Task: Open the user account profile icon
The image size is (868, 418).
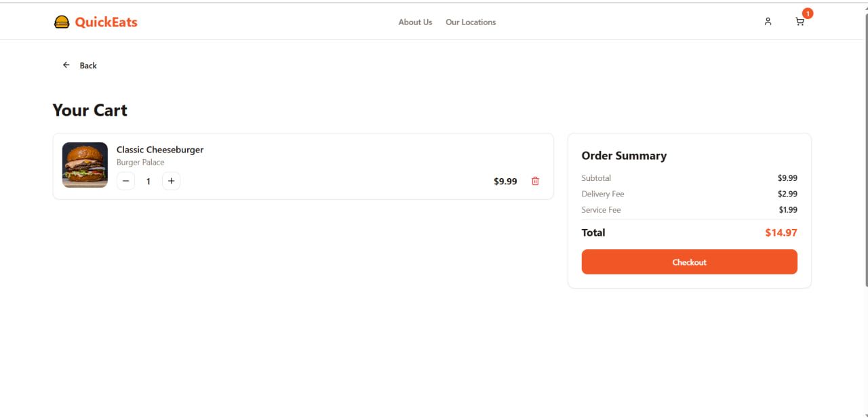Action: 768,22
